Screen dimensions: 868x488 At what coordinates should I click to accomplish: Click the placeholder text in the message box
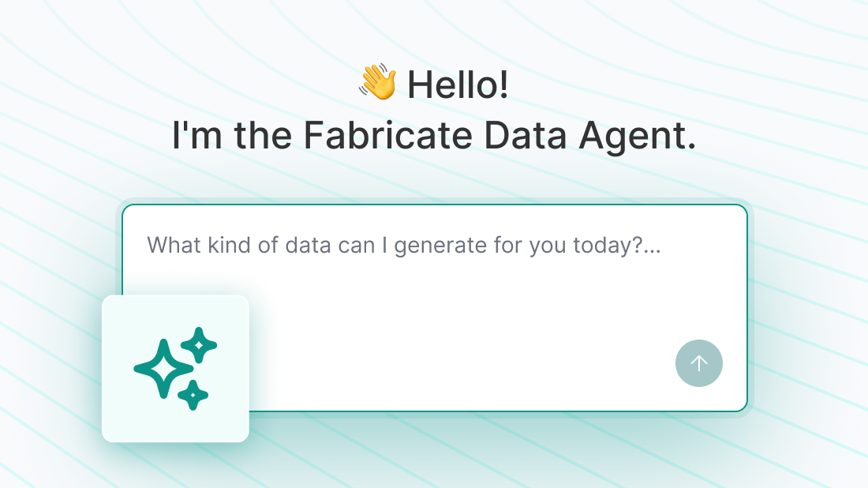(404, 245)
